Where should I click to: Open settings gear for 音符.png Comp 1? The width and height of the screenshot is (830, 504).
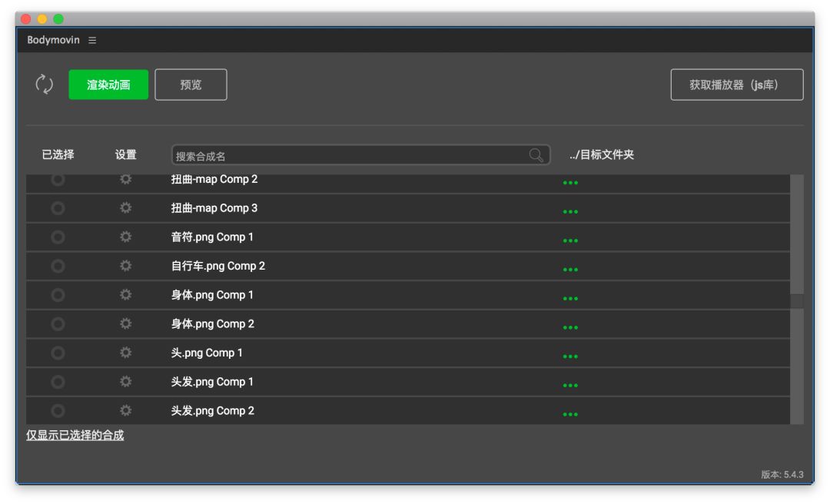pos(125,237)
